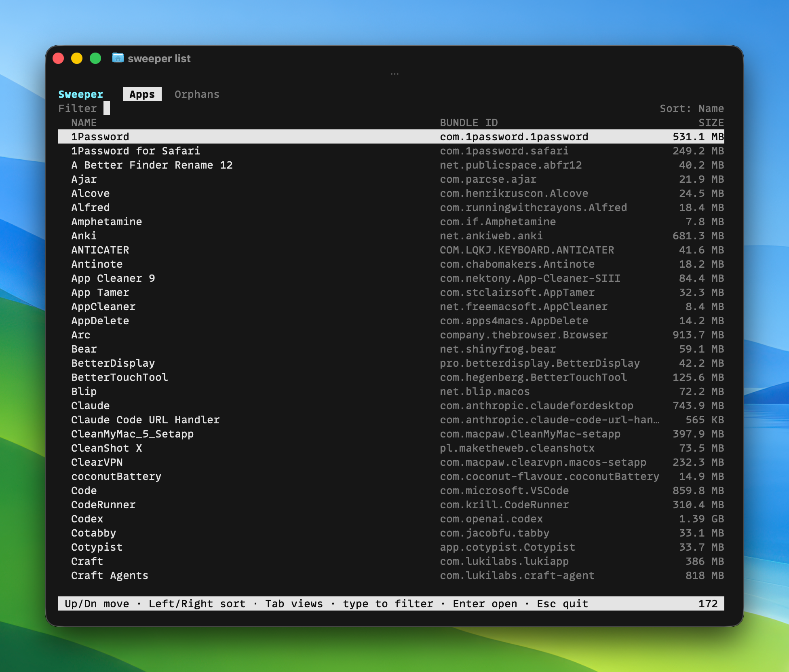Select the Anki app row

(x=391, y=236)
